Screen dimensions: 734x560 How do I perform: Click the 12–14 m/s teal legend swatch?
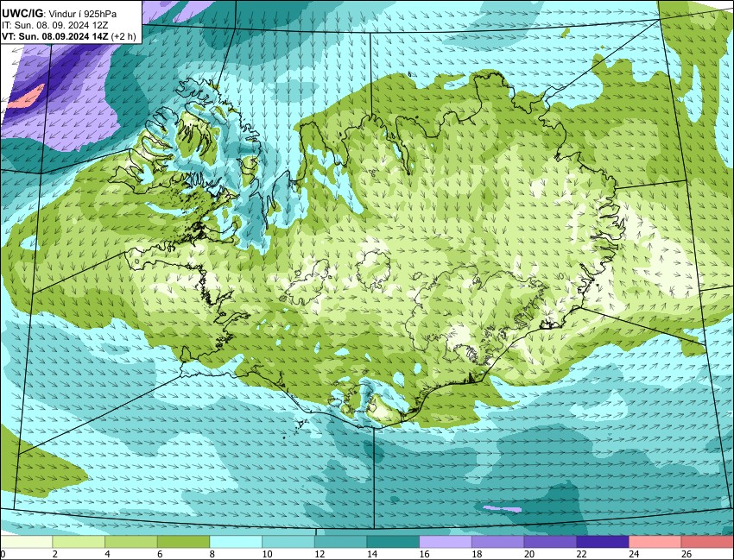341,542
